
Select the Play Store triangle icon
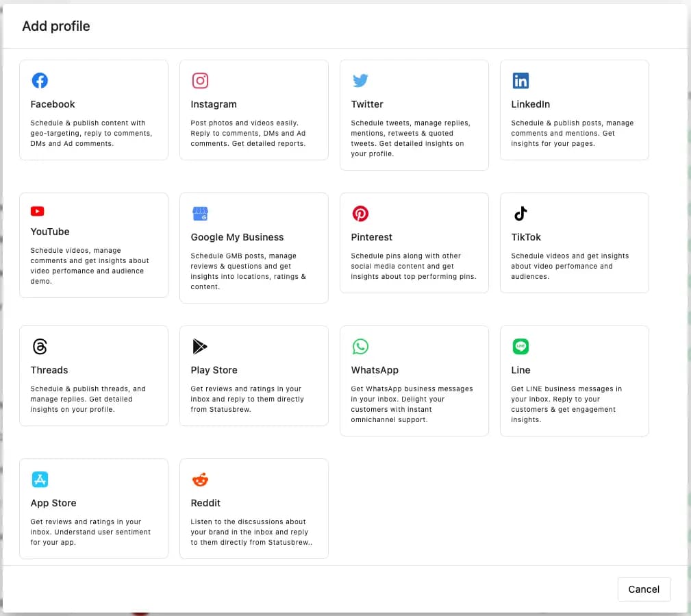point(200,347)
